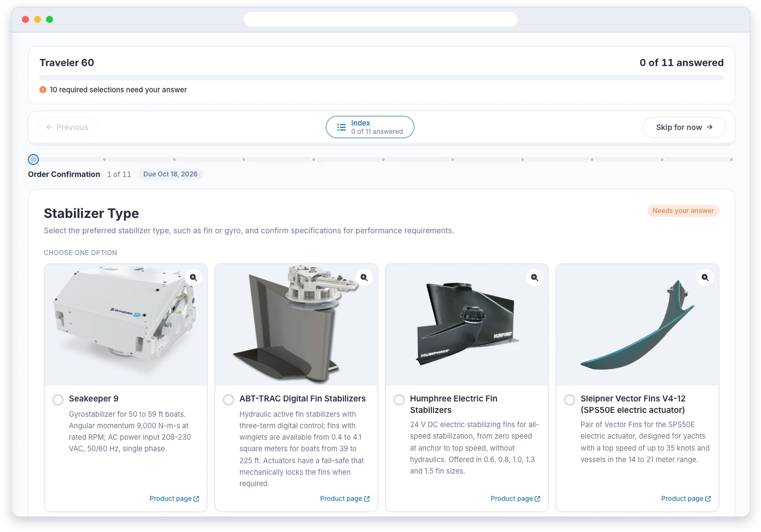
Task: Click the Sleipner SPS50E description text
Action: click(645, 442)
